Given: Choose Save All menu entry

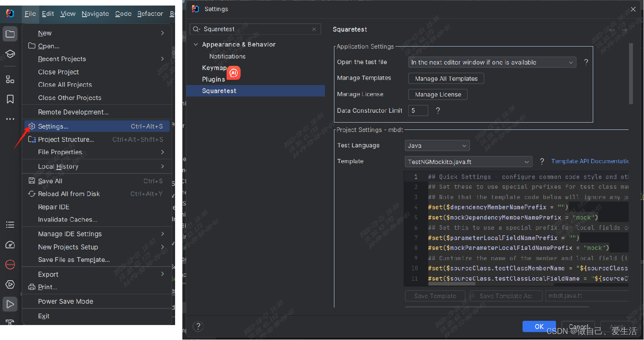Looking at the screenshot, I should click(97, 181).
